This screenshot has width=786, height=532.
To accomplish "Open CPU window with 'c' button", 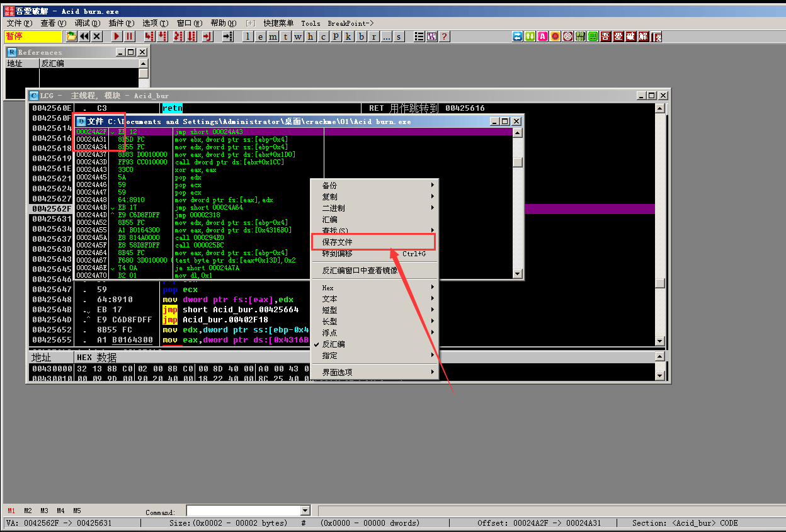I will pos(323,37).
